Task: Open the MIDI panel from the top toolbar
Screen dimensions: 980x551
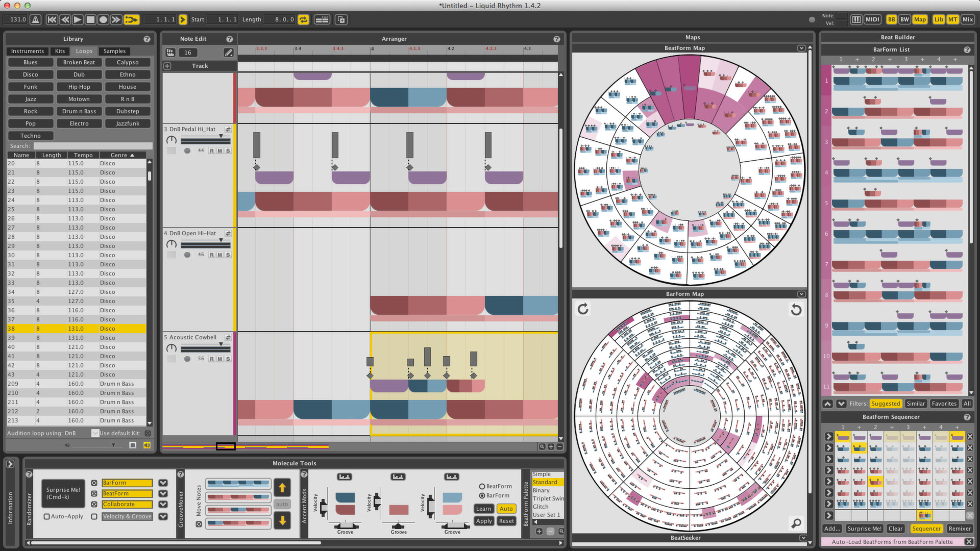Action: tap(872, 19)
